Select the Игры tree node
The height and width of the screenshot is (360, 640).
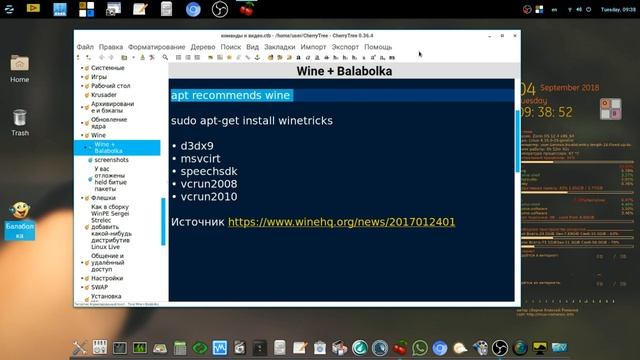coord(99,77)
